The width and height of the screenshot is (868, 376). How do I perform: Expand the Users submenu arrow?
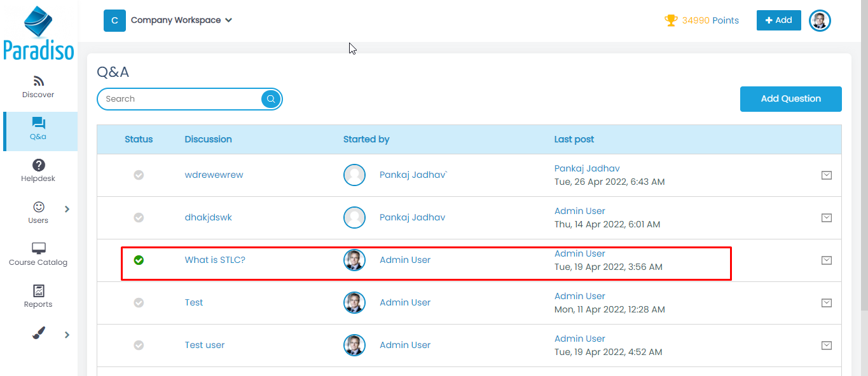(x=67, y=209)
